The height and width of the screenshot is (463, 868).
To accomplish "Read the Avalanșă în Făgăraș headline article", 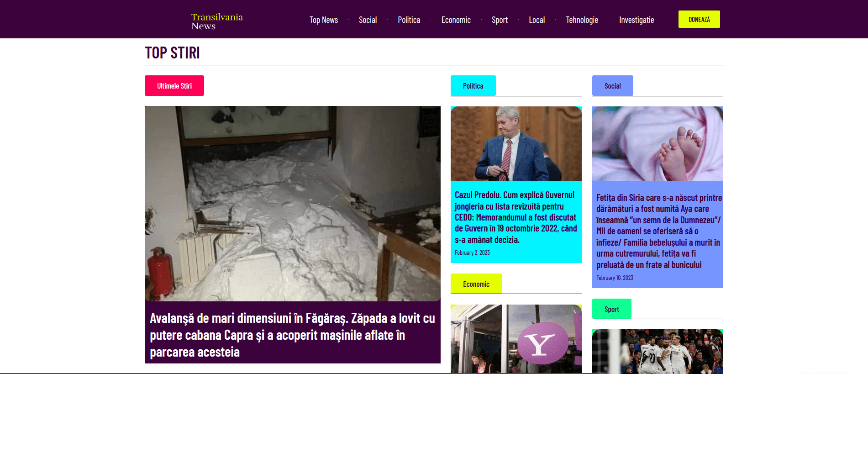I will [292, 335].
